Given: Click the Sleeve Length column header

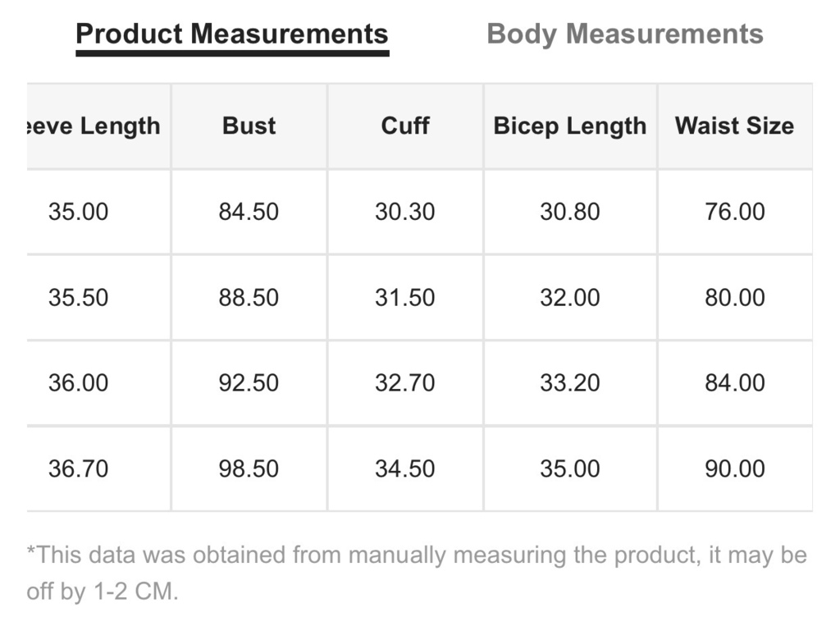Looking at the screenshot, I should click(94, 126).
